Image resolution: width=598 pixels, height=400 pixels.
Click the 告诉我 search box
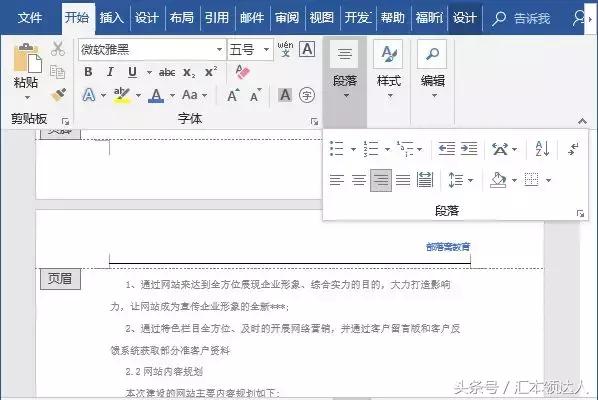(x=521, y=18)
